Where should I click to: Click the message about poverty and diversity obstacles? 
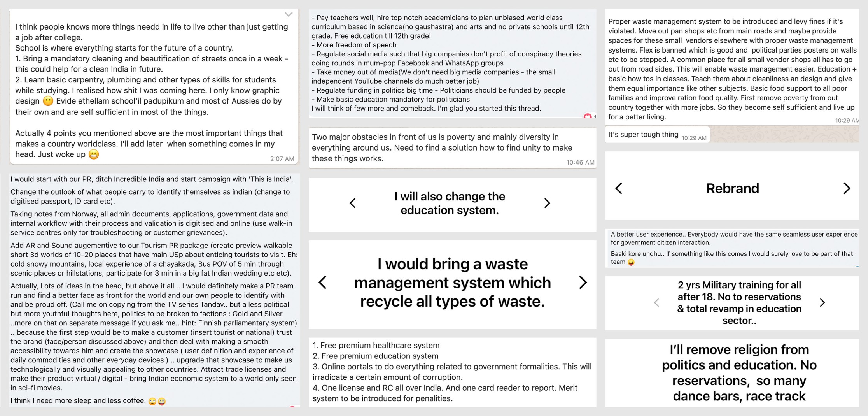pyautogui.click(x=452, y=148)
